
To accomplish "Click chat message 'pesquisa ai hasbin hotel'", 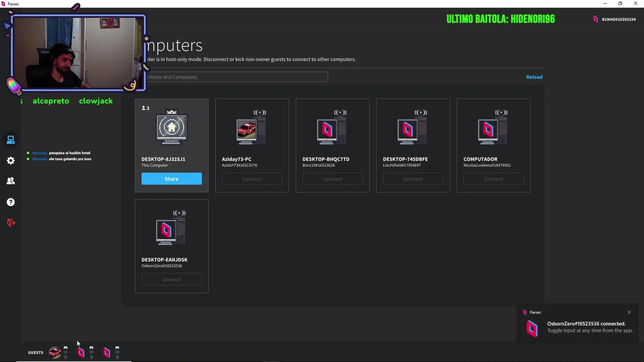I will coord(69,153).
